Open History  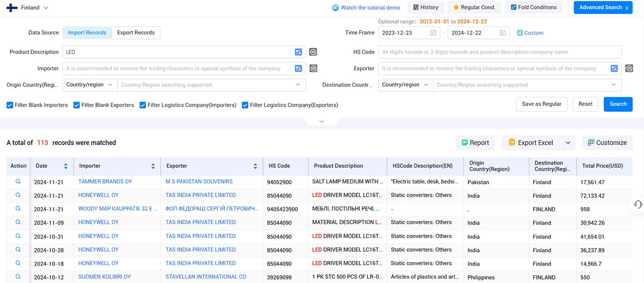tap(426, 7)
